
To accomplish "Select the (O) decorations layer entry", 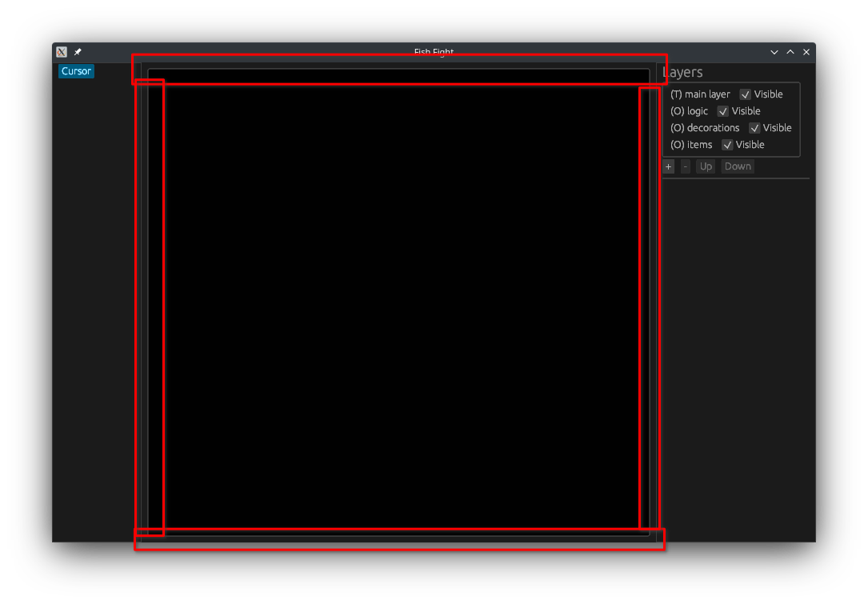I will click(705, 127).
